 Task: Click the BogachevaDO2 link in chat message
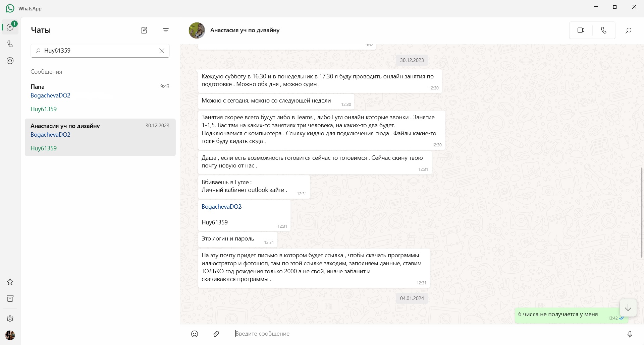tap(221, 207)
